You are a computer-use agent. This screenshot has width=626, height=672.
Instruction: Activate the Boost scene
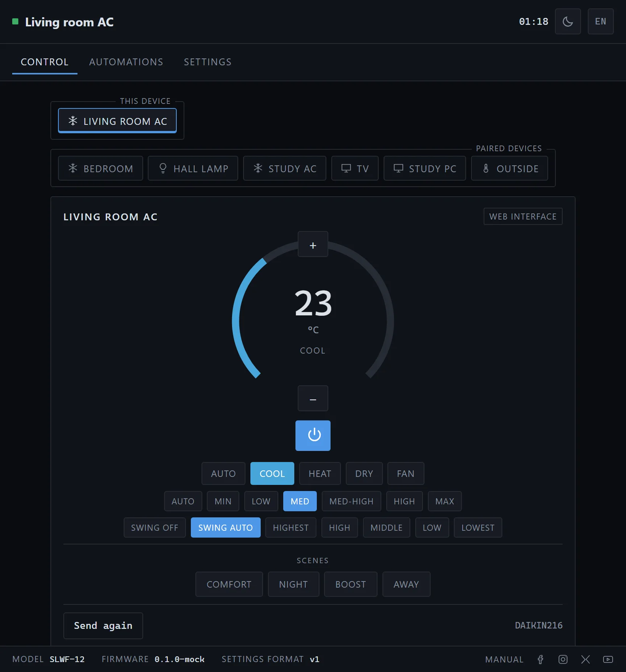click(x=351, y=584)
